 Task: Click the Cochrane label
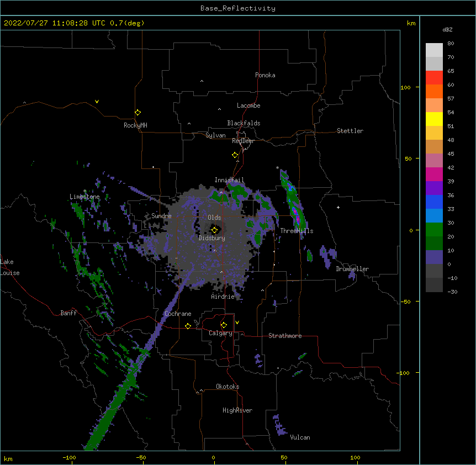coord(178,314)
